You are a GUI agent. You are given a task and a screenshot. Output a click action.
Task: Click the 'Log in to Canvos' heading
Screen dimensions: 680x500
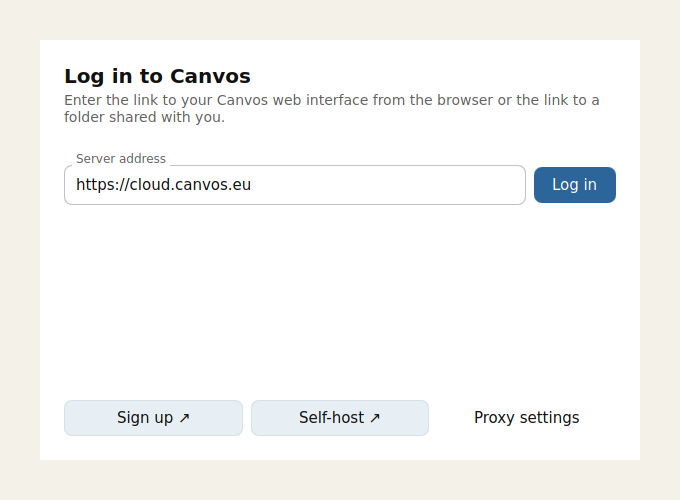(x=157, y=76)
